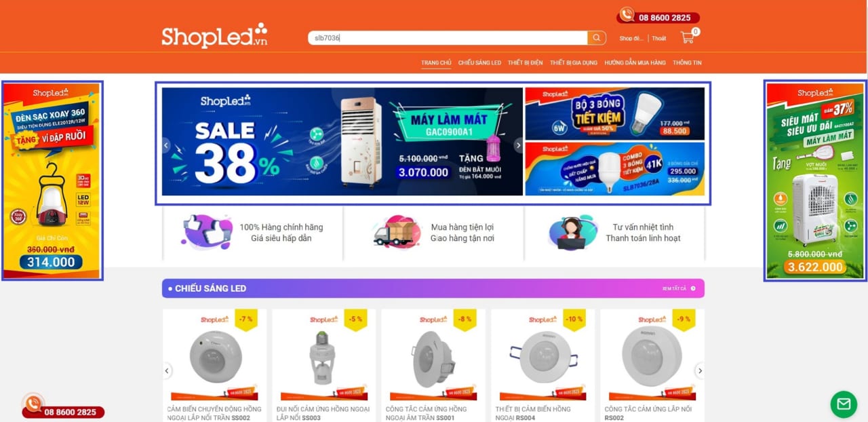This screenshot has height=422, width=868.
Task: Open the shopping cart icon
Action: click(x=688, y=37)
